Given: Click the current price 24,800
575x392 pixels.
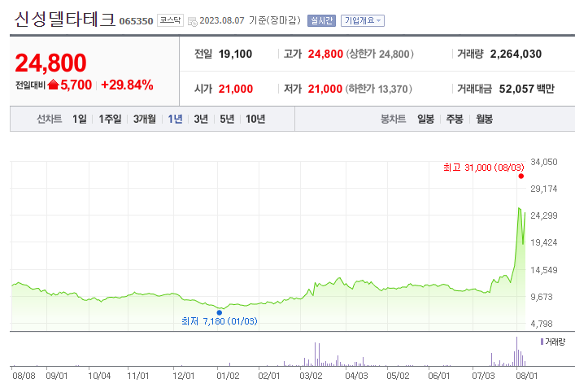Looking at the screenshot, I should pos(50,63).
